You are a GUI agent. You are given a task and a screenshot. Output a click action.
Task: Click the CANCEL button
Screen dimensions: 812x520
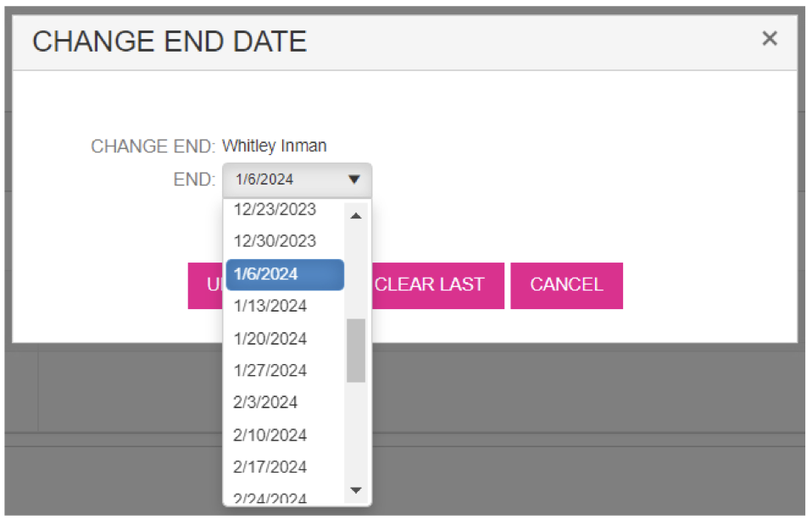click(566, 285)
